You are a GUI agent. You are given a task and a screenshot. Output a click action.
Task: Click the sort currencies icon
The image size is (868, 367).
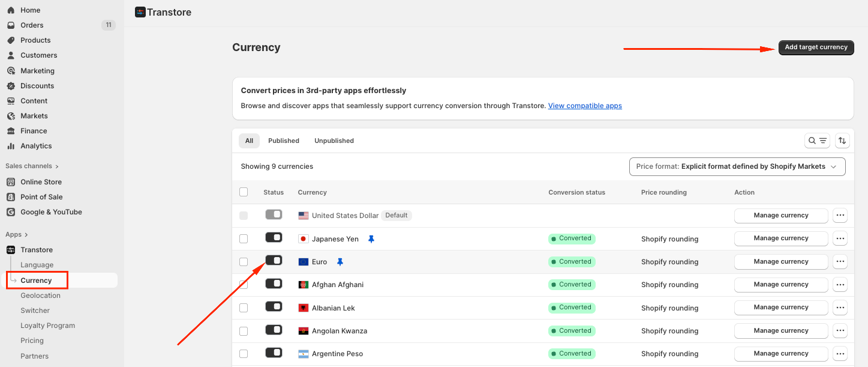pyautogui.click(x=842, y=141)
